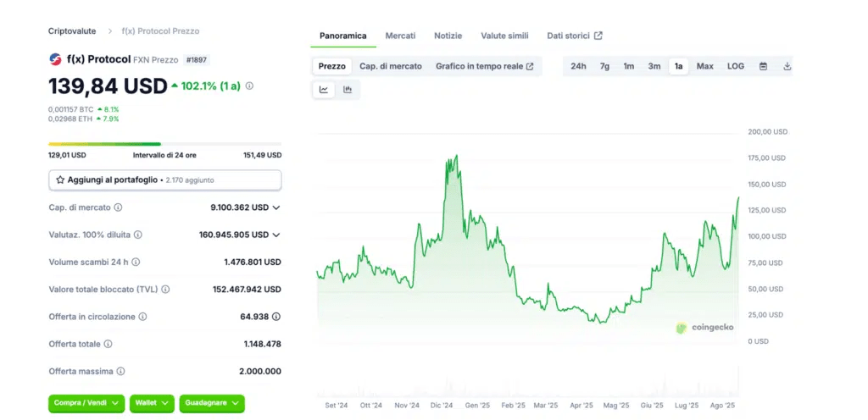Show info for Offerta totale
Viewport: 868px width, 420px height.
point(108,344)
